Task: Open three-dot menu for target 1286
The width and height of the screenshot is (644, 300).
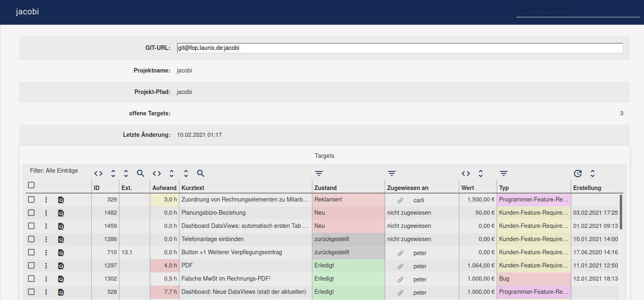Action: [46, 239]
